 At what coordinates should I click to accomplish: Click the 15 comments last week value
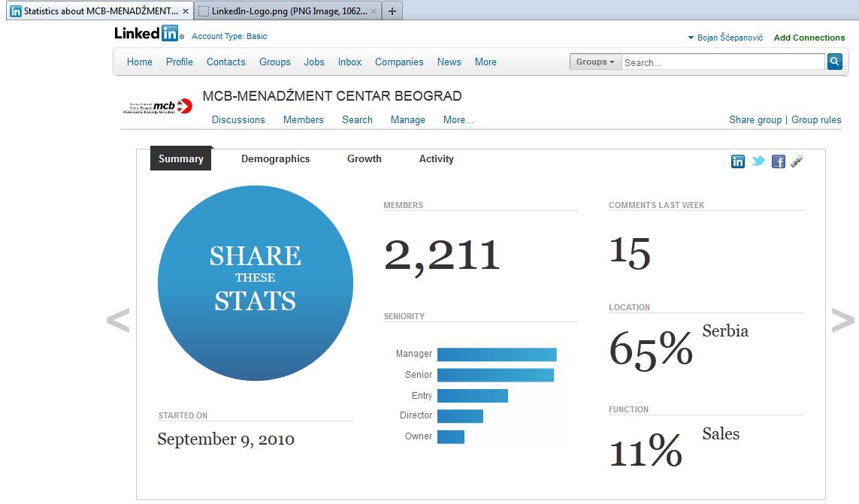(x=630, y=252)
